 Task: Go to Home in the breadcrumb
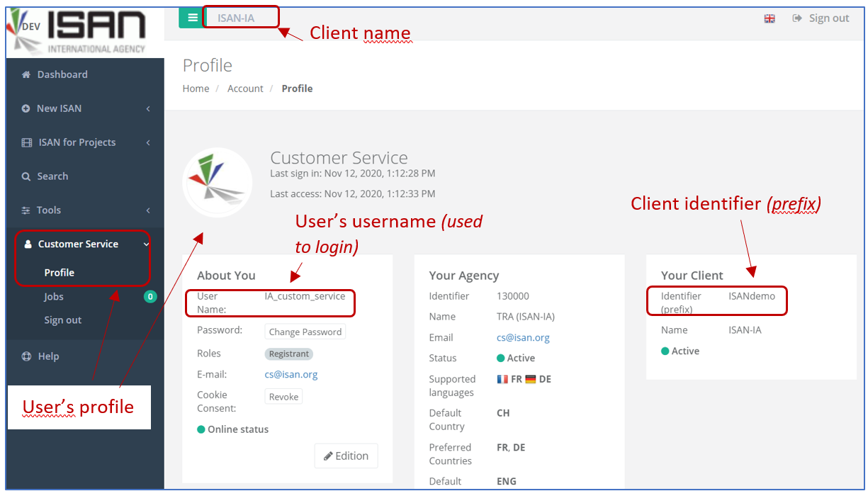coord(196,89)
